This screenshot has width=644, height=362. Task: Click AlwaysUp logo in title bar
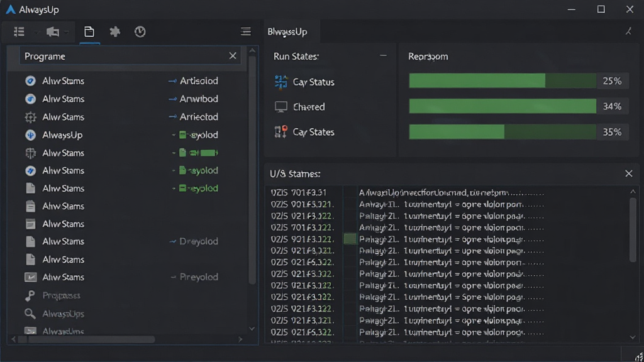[x=11, y=9]
